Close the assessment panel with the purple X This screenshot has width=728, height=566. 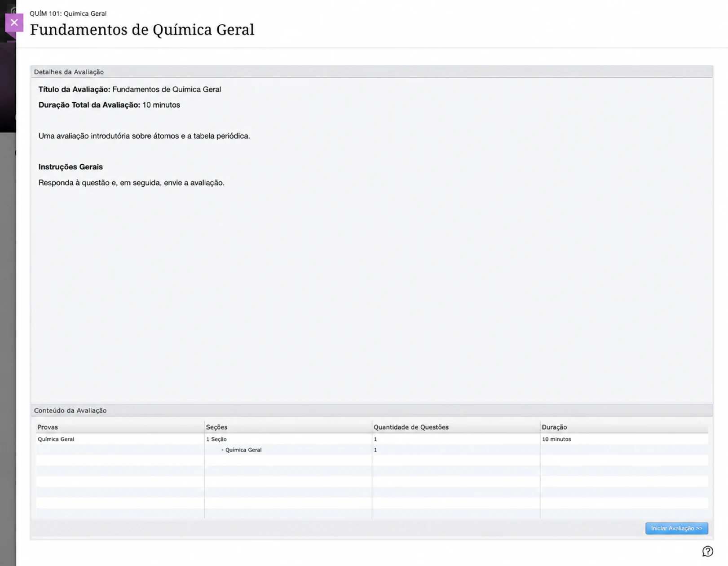tap(14, 22)
